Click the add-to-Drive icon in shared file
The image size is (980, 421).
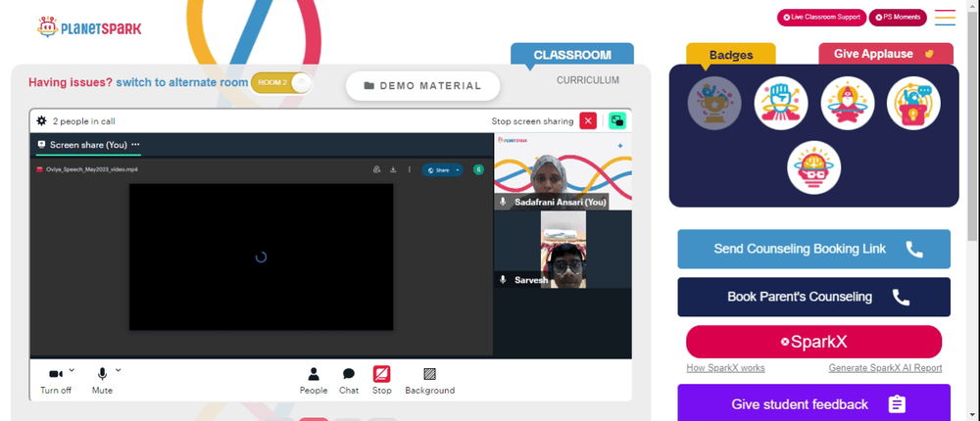pyautogui.click(x=376, y=169)
